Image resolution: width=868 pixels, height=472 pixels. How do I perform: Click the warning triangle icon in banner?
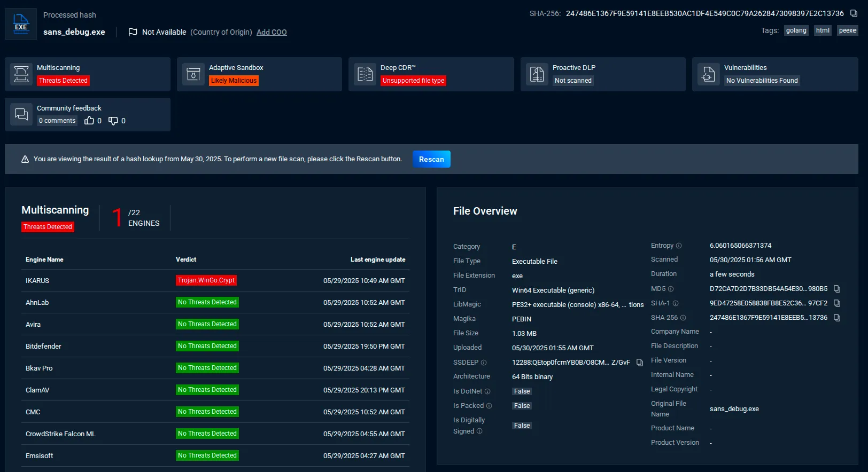pos(25,159)
